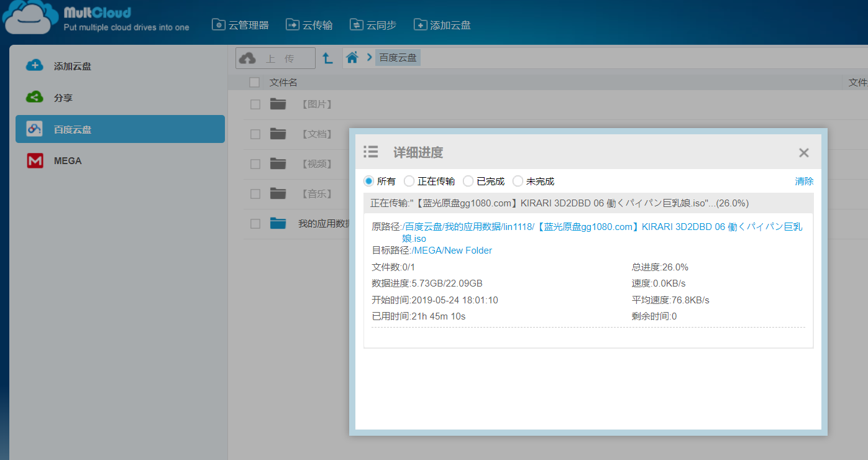Click the 清除 link

coord(804,181)
